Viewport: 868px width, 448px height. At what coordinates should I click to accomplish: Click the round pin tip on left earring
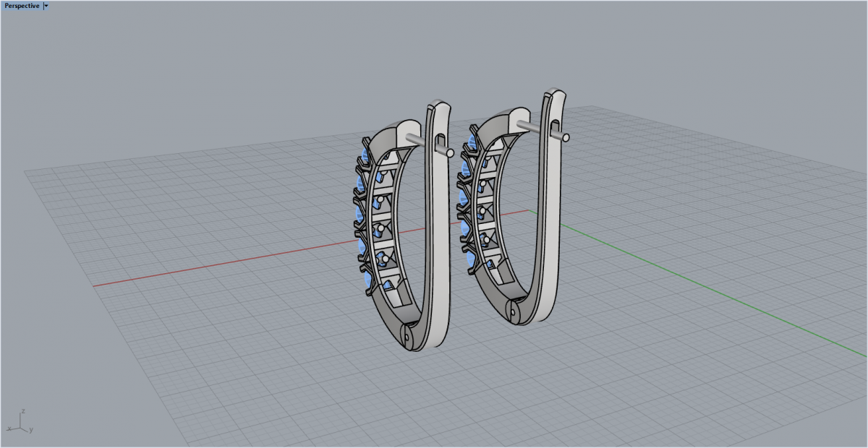click(x=450, y=153)
